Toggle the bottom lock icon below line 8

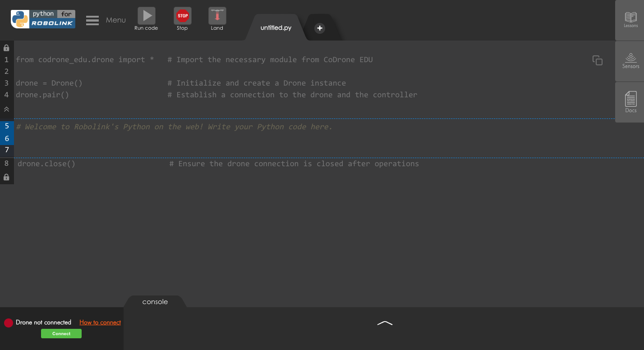tap(6, 177)
